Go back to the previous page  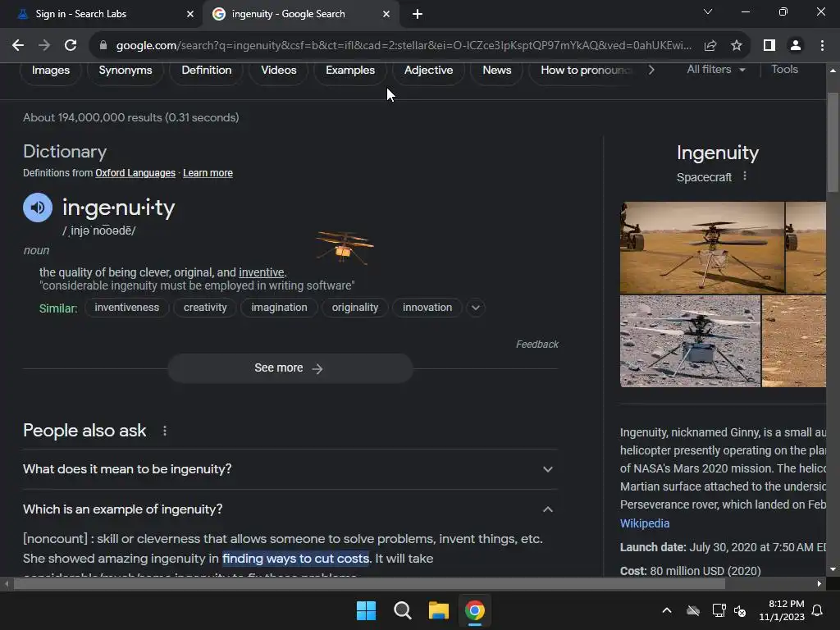pos(18,46)
